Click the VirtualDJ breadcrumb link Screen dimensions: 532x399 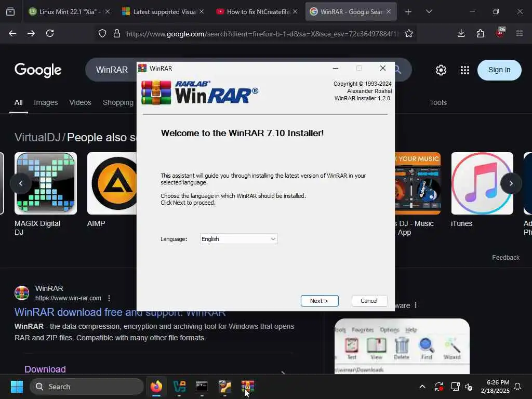(37, 137)
